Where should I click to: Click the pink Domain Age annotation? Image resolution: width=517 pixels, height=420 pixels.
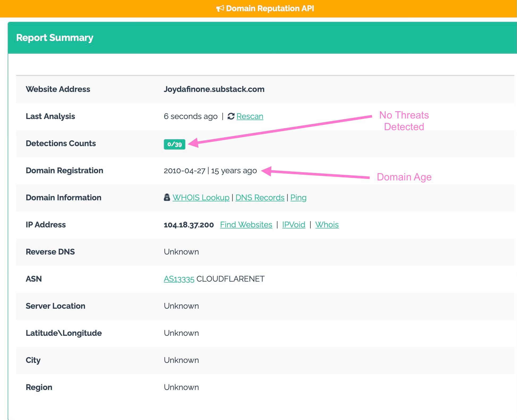404,177
